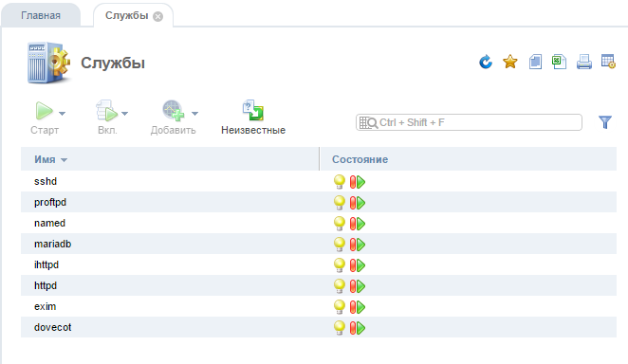The width and height of the screenshot is (628, 364).
Task: Click the Состояние column header
Action: [360, 159]
